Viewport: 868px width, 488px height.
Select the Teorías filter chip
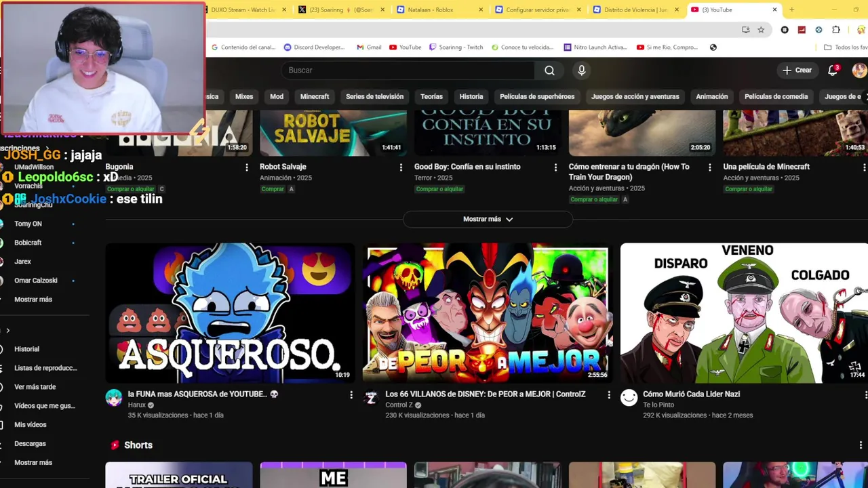click(x=431, y=96)
